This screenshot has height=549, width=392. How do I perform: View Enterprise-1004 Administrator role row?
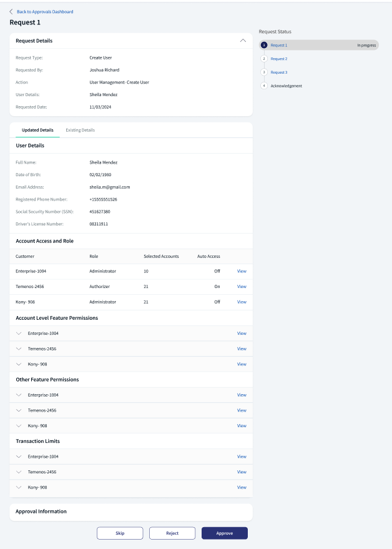[242, 271]
